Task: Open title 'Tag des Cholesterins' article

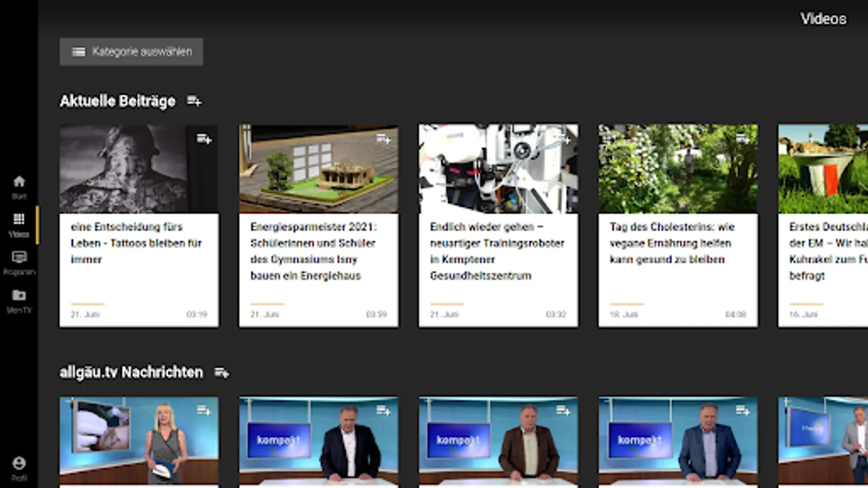Action: (x=672, y=243)
